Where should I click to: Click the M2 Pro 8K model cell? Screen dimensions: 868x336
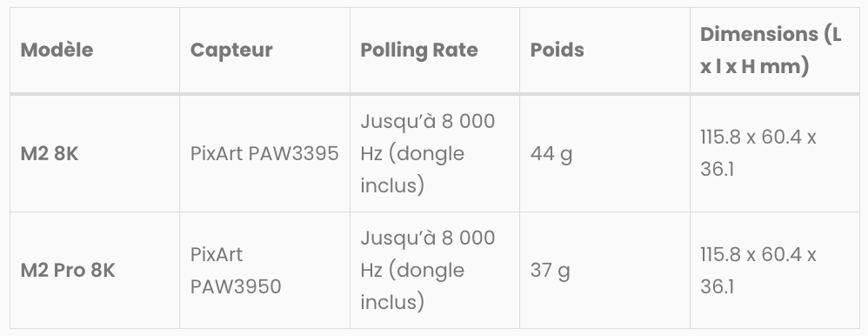(95, 270)
